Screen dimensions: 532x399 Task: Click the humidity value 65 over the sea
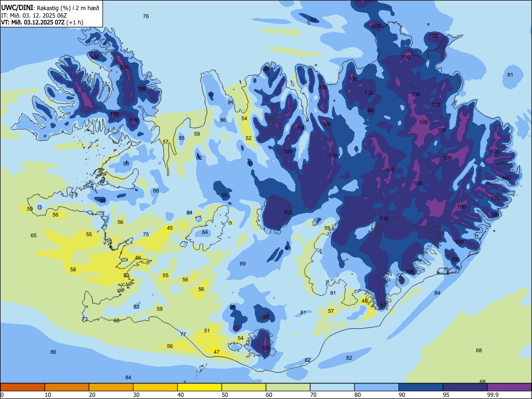point(34,236)
